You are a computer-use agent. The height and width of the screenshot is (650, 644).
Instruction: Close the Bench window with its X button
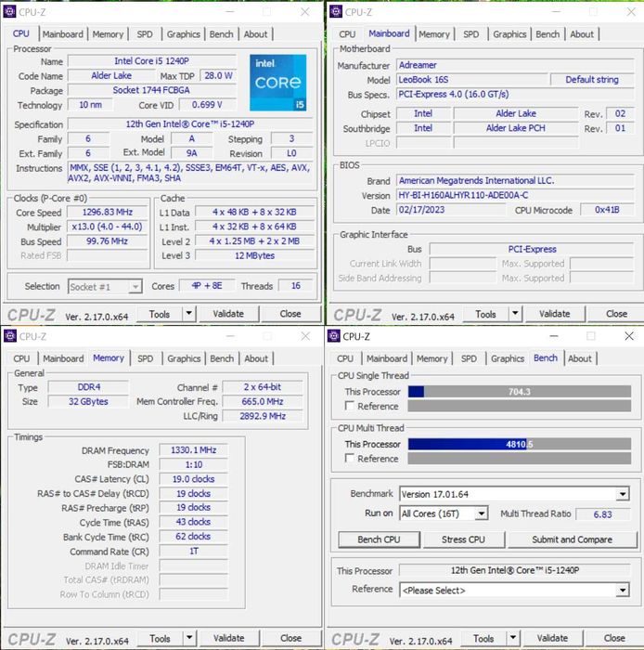628,336
